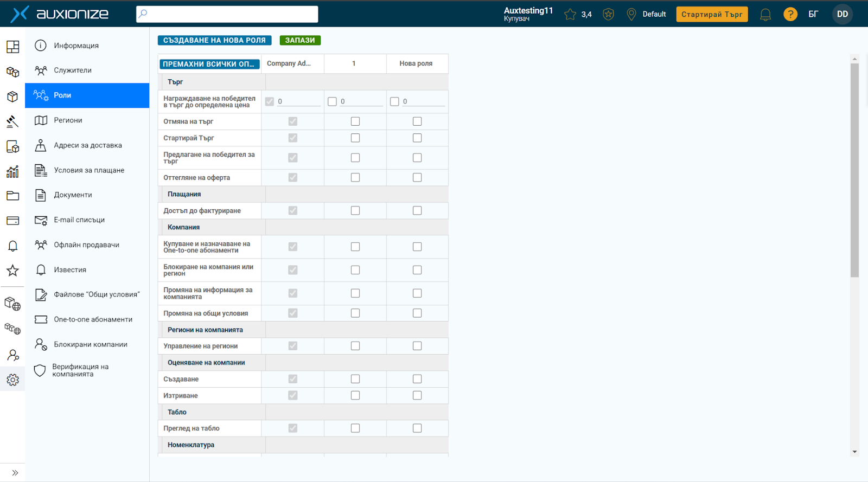Open Служители menu item

[x=87, y=70]
